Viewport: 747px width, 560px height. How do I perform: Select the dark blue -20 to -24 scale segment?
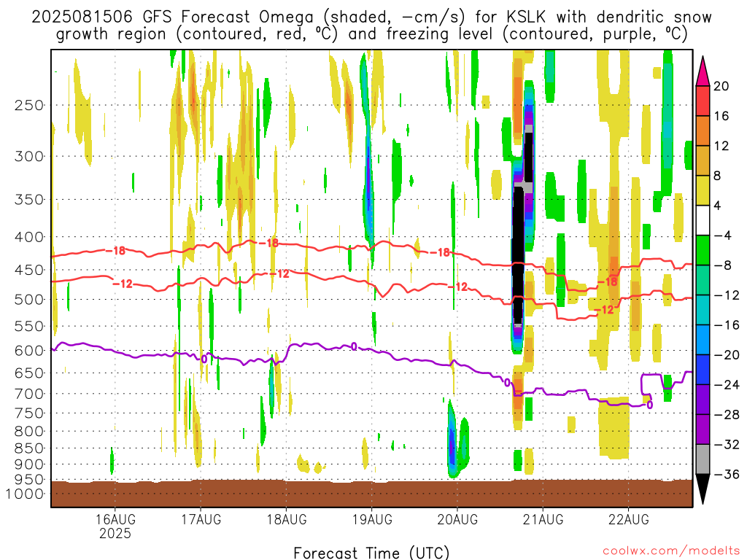coord(703,370)
